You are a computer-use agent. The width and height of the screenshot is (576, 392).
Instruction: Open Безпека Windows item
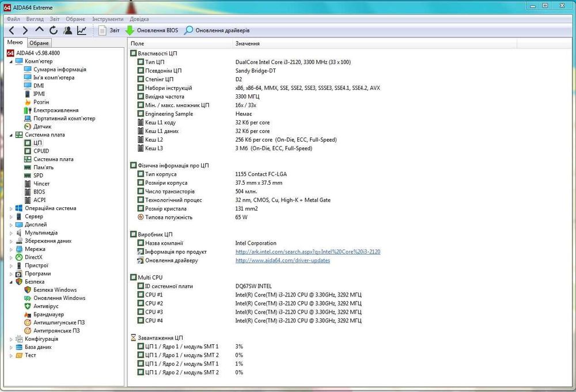(55, 290)
